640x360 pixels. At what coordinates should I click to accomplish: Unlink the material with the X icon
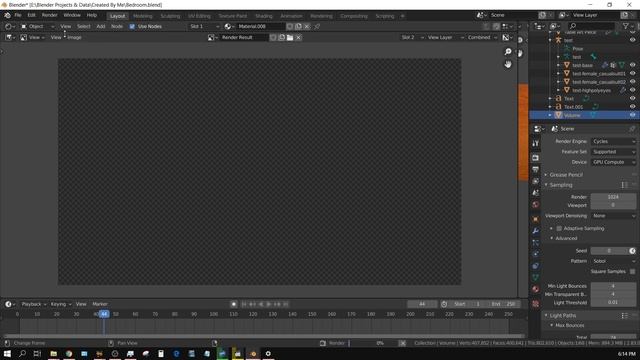click(307, 27)
